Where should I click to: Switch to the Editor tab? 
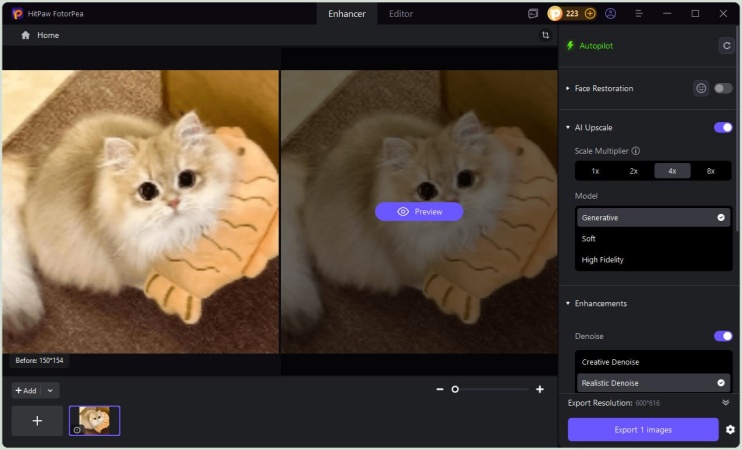pos(400,14)
